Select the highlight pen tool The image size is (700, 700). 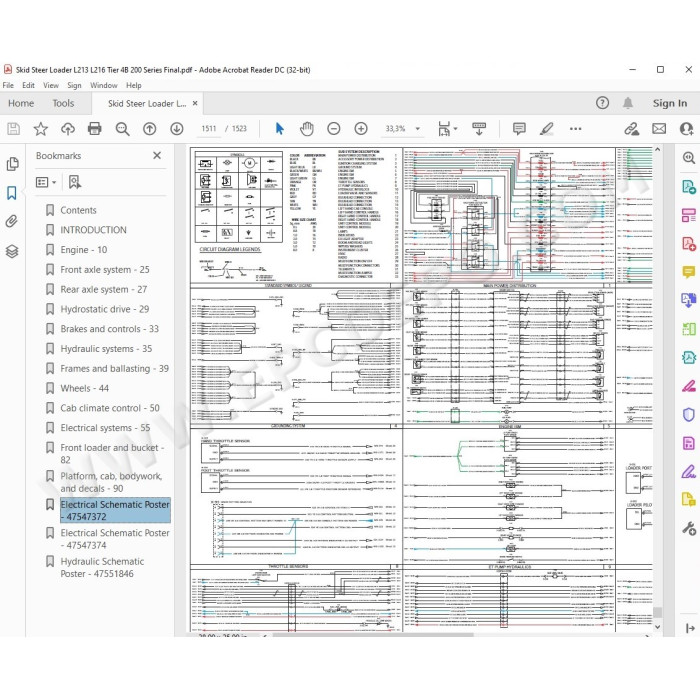click(x=546, y=129)
